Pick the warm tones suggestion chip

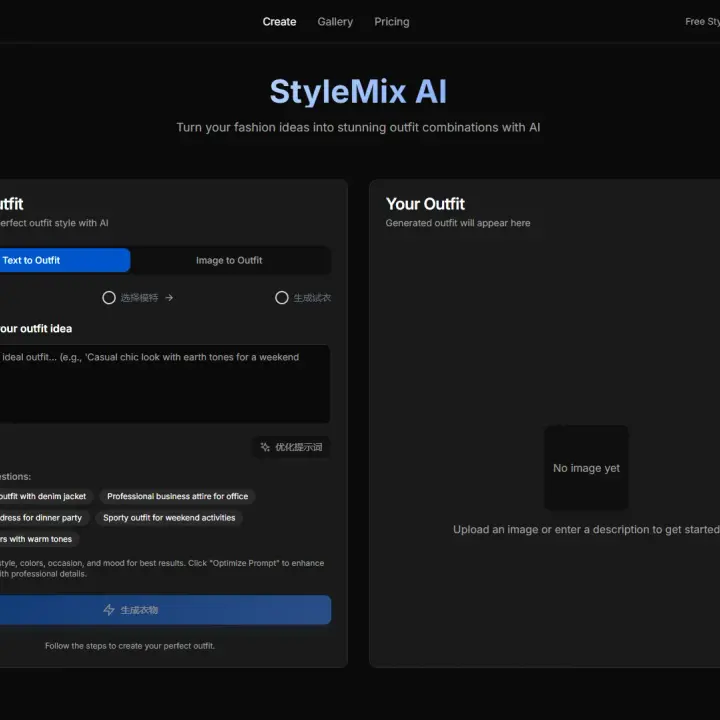click(x=38, y=539)
